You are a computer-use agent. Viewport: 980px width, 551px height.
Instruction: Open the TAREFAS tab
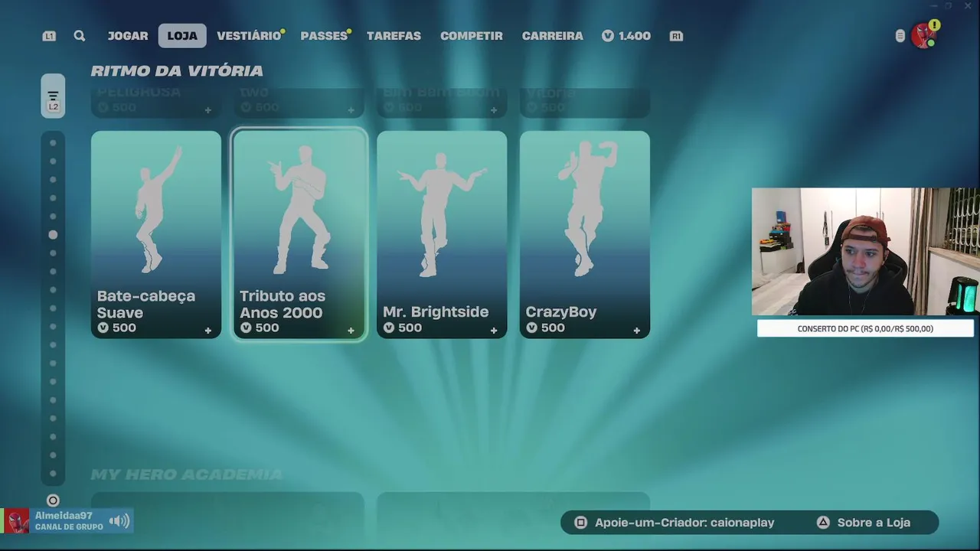click(394, 36)
